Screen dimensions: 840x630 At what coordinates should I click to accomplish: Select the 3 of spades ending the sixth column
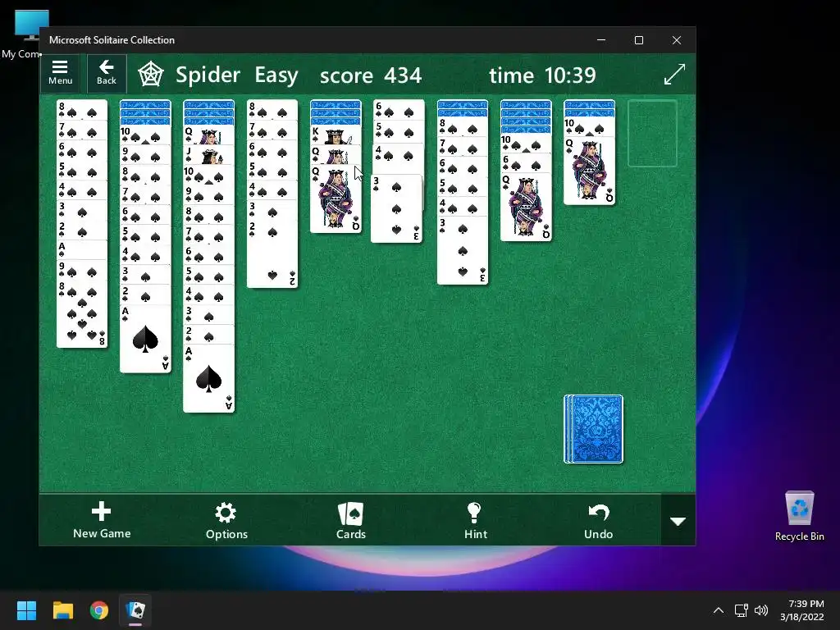[x=397, y=209]
